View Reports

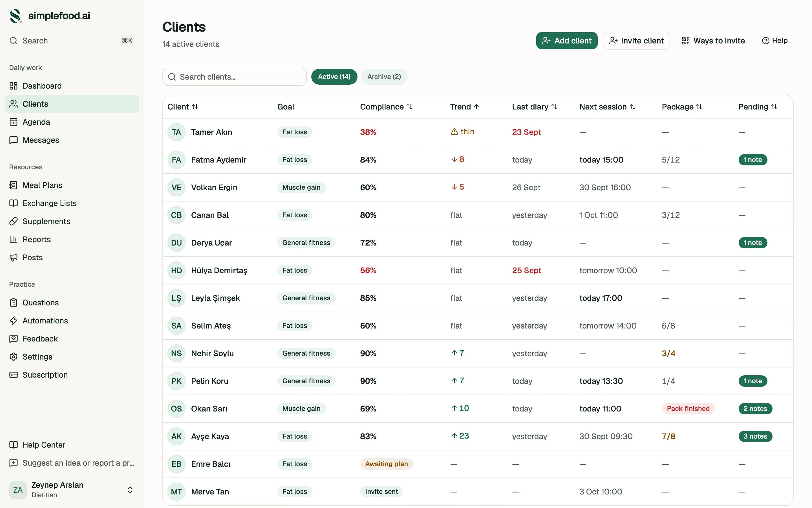[x=71, y=240]
